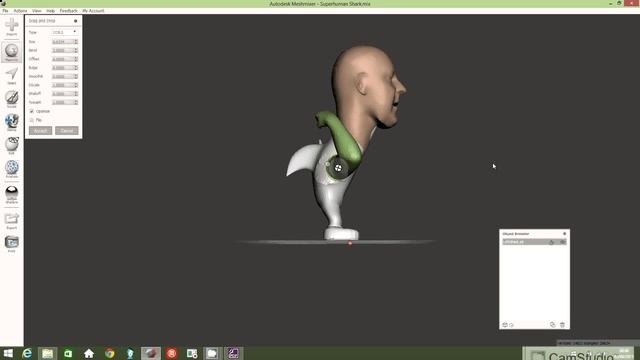The height and width of the screenshot is (360, 640).
Task: Open Windows Start button
Action: 8,353
